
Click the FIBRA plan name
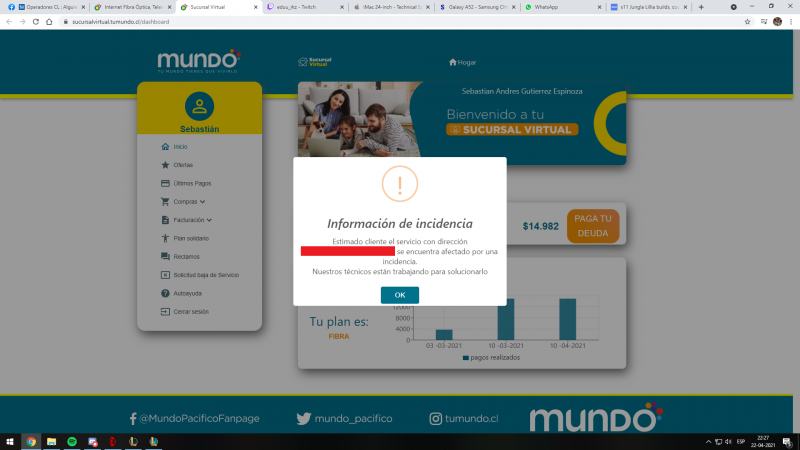[339, 336]
